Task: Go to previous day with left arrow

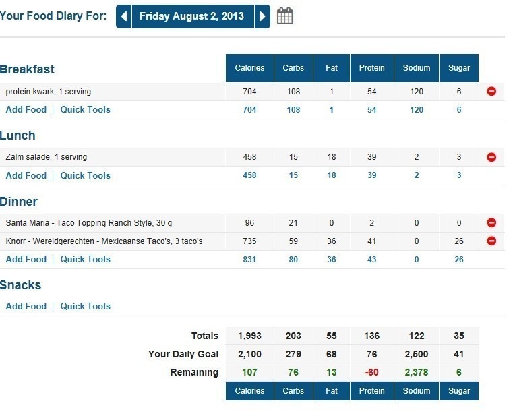Action: 124,16
